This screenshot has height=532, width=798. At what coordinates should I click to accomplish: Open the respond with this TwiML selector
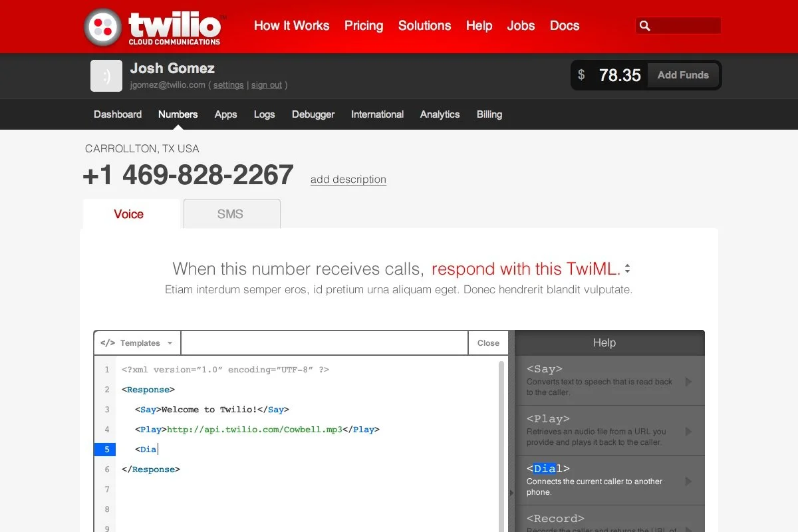(x=531, y=269)
